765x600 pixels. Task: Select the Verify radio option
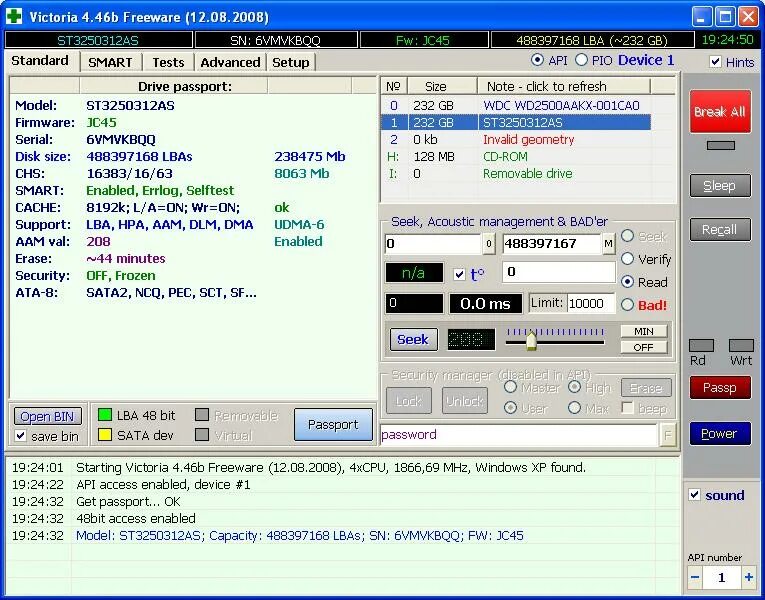tap(627, 259)
